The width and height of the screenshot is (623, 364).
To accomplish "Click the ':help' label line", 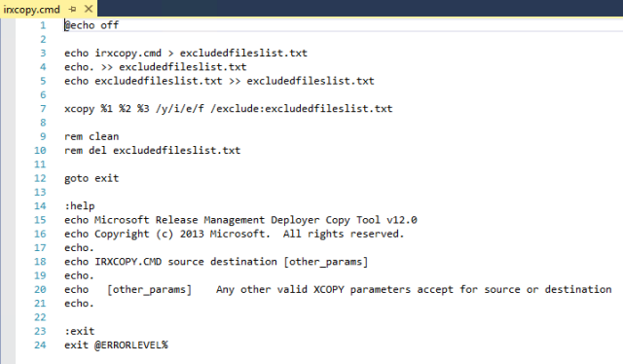I will (x=80, y=206).
